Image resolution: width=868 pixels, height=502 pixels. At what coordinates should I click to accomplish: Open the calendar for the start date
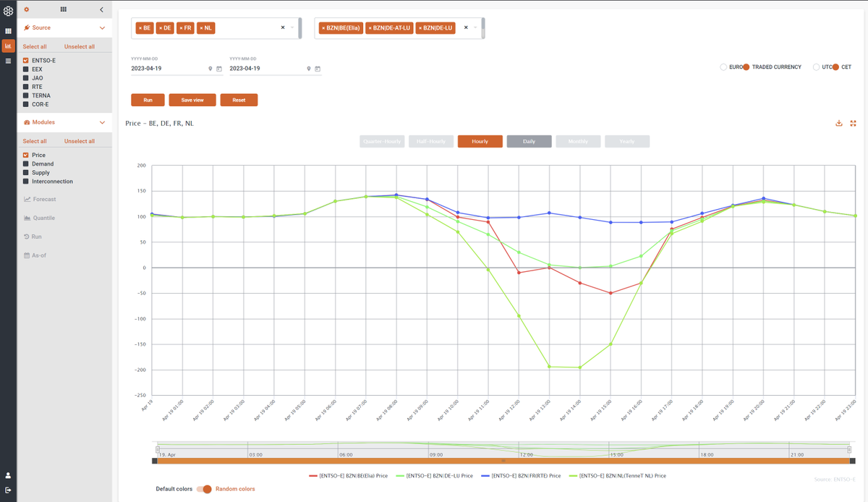coord(219,69)
